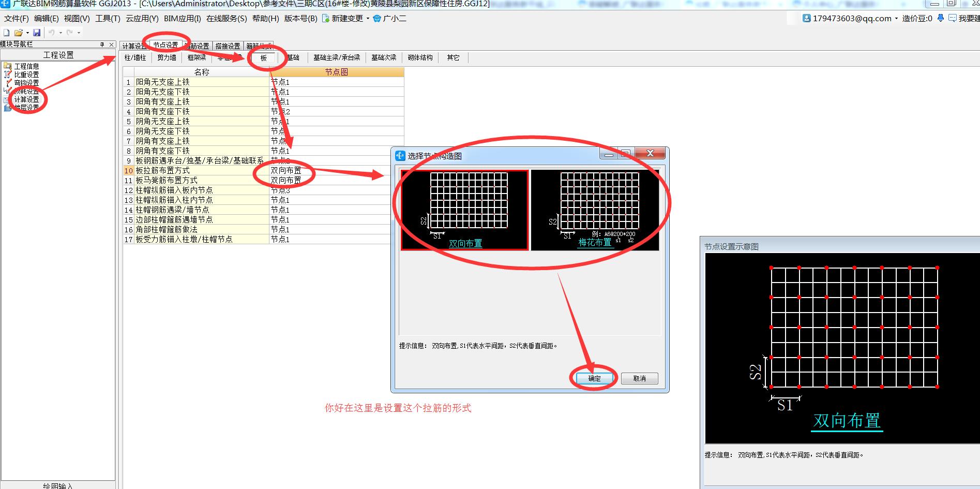The width and height of the screenshot is (980, 489).
Task: Click the 广小二 assistant mascot icon
Action: click(x=377, y=18)
